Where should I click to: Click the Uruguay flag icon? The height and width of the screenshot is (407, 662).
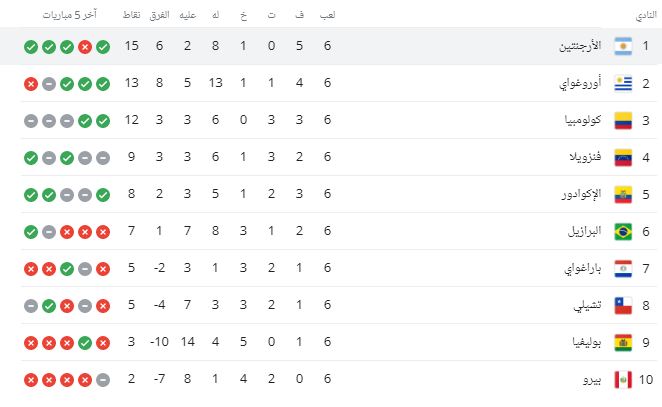click(x=623, y=84)
